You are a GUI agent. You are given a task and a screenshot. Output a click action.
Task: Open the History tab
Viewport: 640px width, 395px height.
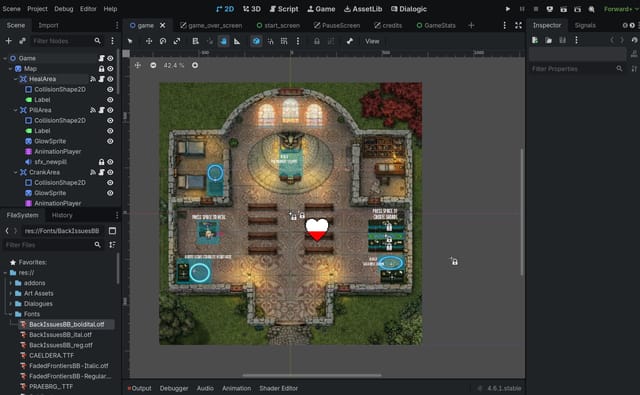pos(62,215)
